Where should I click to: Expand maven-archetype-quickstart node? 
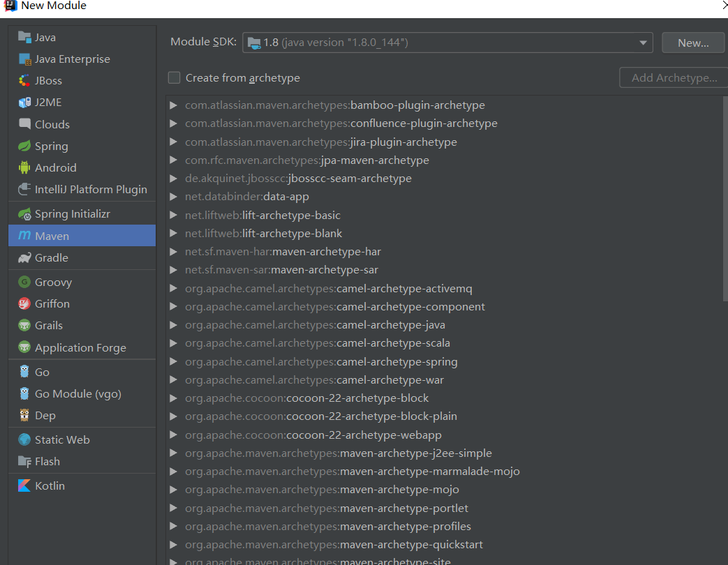[x=173, y=545]
